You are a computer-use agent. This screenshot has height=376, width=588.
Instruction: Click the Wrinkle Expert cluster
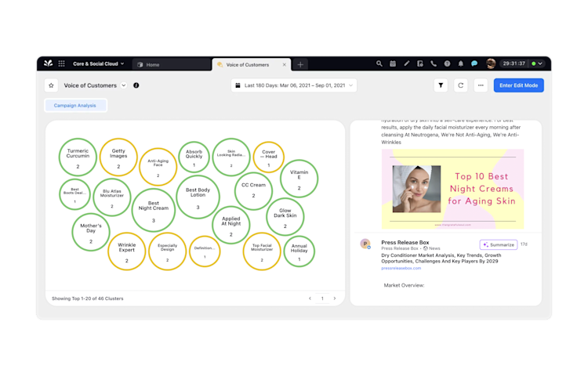(127, 251)
